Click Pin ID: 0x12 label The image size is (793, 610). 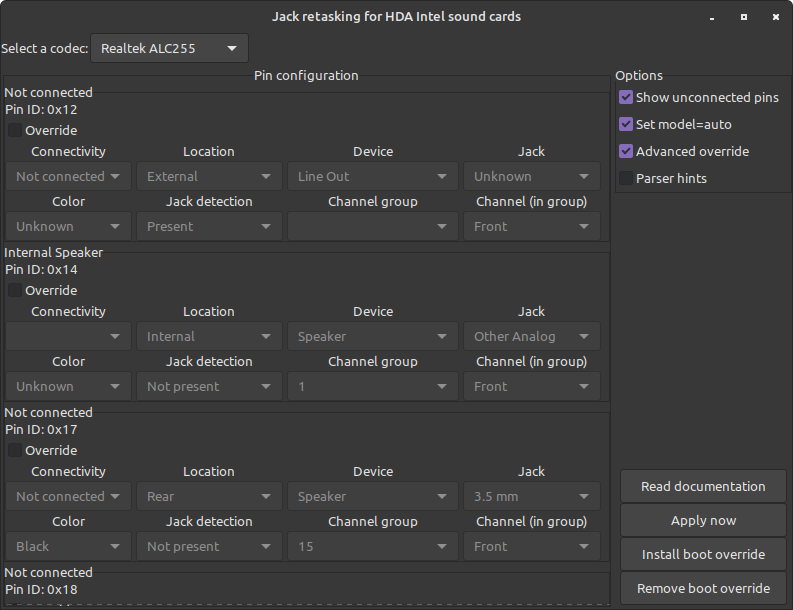tap(41, 110)
